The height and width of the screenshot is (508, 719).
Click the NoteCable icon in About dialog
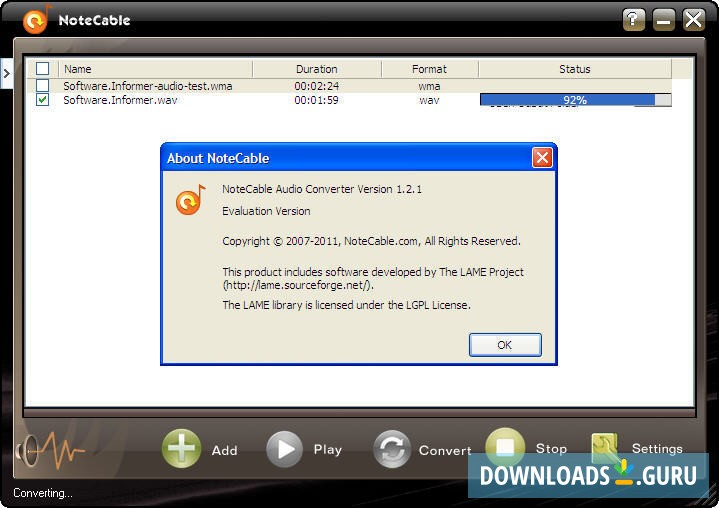click(190, 199)
